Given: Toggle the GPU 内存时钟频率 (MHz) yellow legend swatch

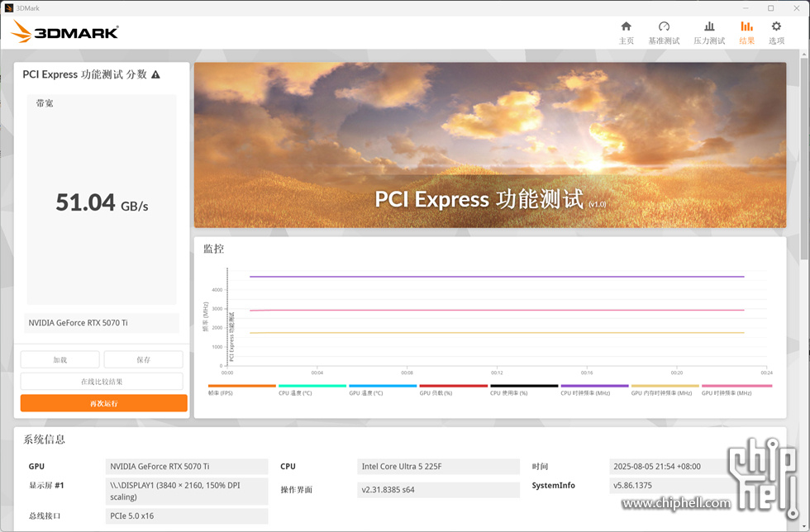Looking at the screenshot, I should (x=665, y=386).
